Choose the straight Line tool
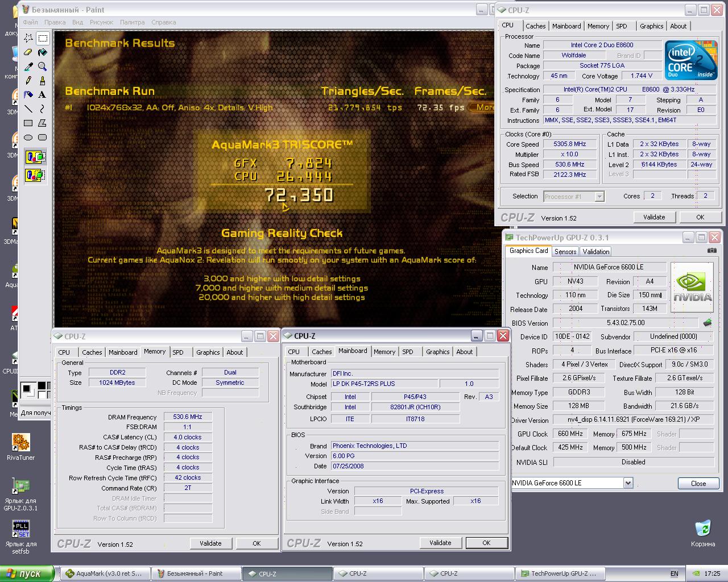This screenshot has height=582, width=728. pos(28,109)
